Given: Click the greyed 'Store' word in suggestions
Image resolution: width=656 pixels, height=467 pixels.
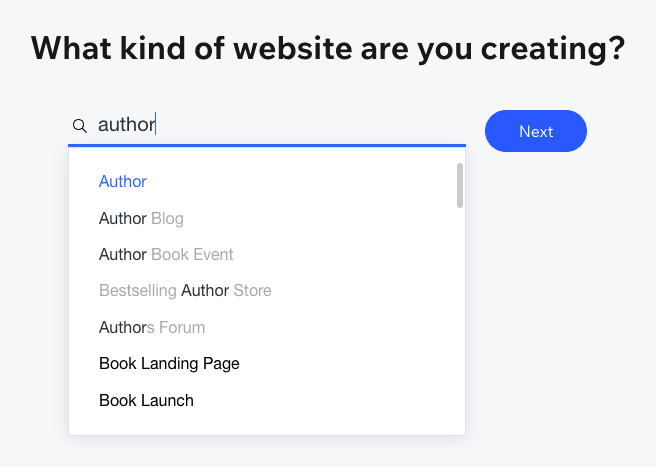Looking at the screenshot, I should 253,291.
